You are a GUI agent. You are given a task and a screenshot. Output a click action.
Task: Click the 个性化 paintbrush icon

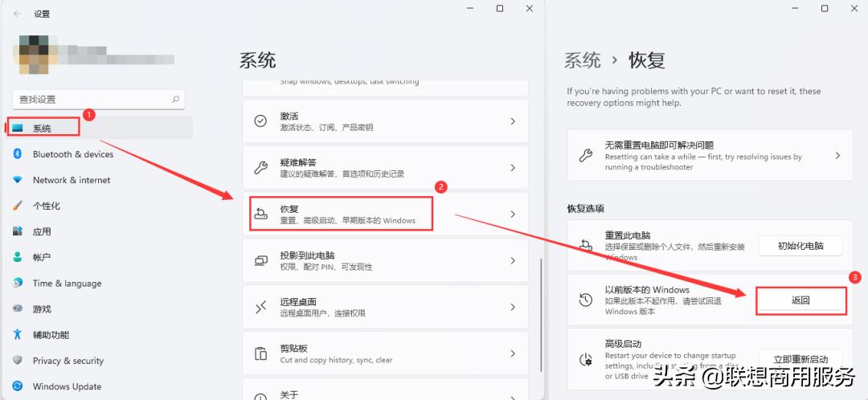(x=18, y=206)
